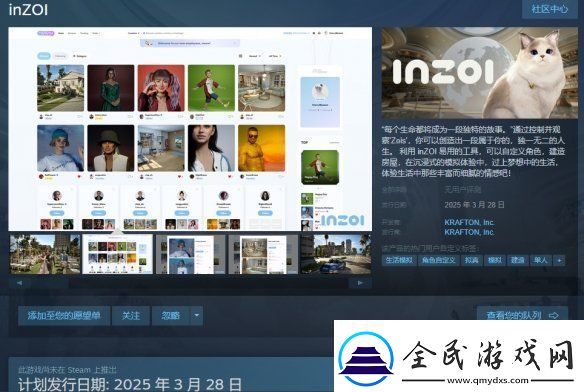The image size is (584, 392).
Task: Select the Canvas gallery grid thumbnail
Action: click(x=117, y=254)
